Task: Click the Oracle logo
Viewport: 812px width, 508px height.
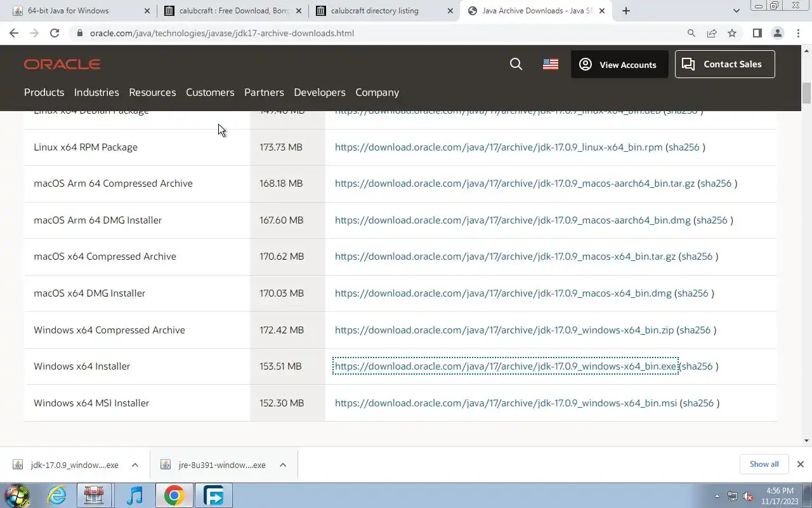Action: coord(62,64)
